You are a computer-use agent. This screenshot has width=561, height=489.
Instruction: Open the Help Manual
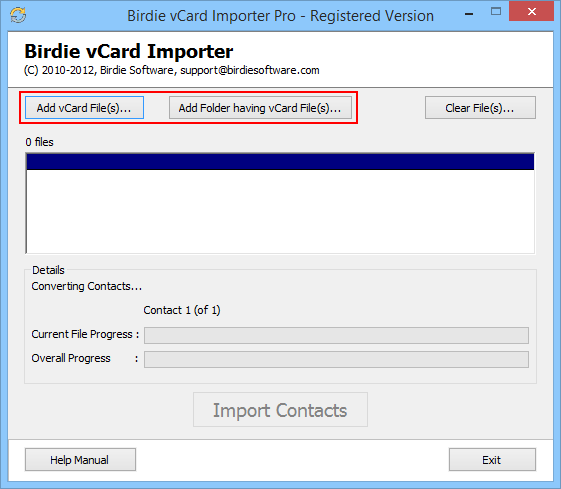[x=80, y=460]
